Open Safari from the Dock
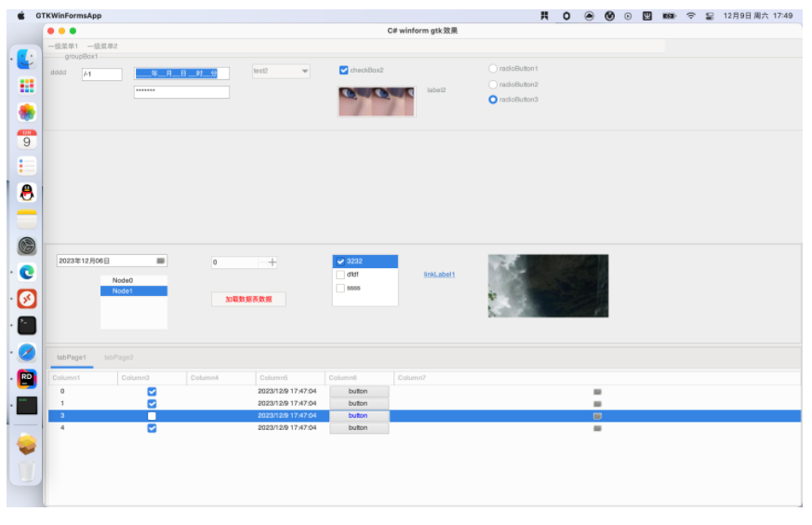The height and width of the screenshot is (525, 812). (x=27, y=352)
